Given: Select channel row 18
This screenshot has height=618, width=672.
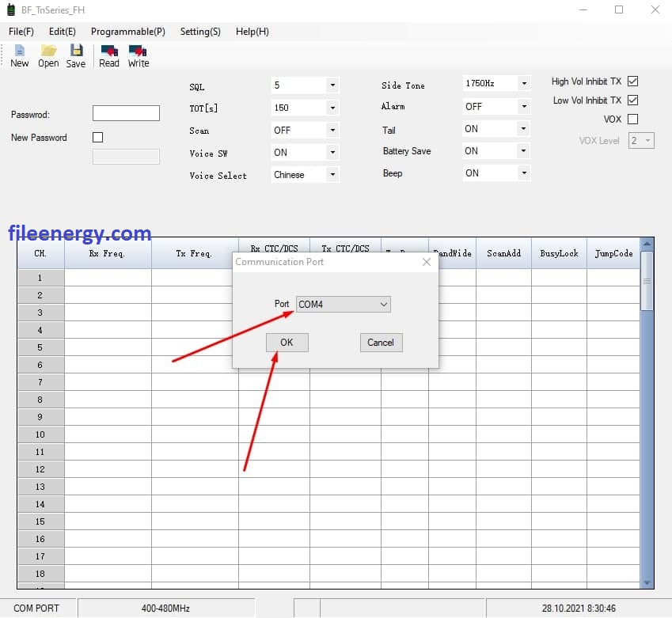Looking at the screenshot, I should pyautogui.click(x=41, y=574).
